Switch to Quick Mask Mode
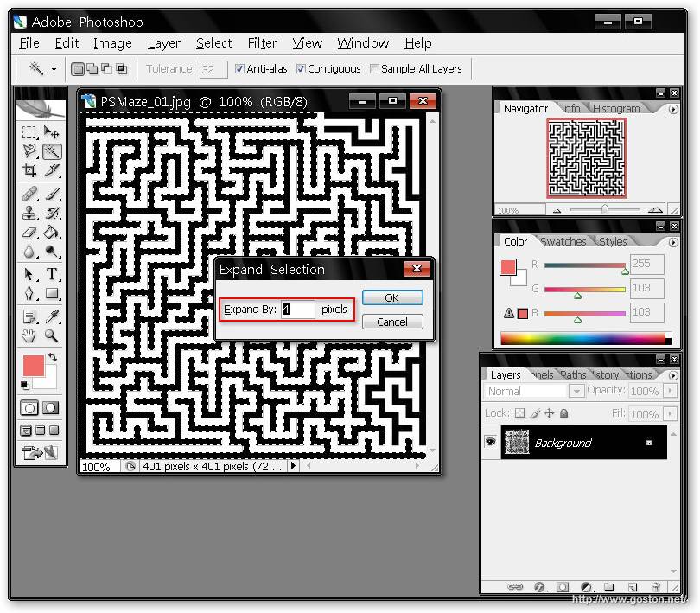The height and width of the screenshot is (613, 700). pyautogui.click(x=50, y=407)
